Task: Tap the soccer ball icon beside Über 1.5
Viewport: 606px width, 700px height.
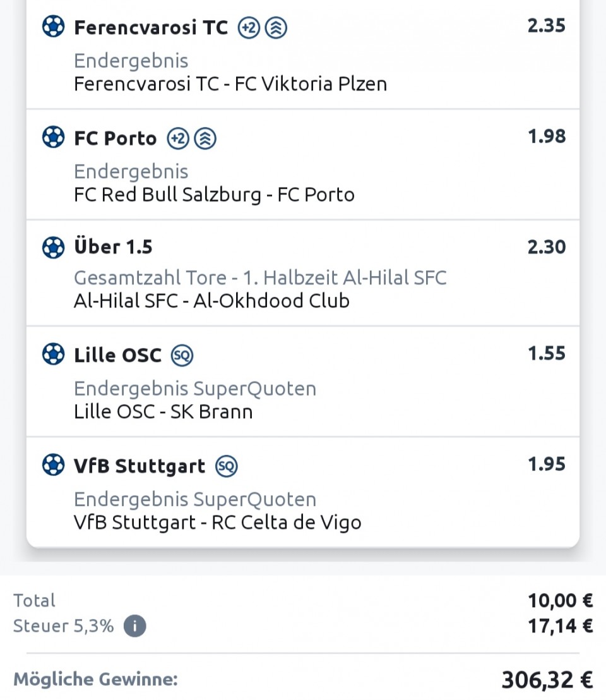Action: tap(53, 247)
